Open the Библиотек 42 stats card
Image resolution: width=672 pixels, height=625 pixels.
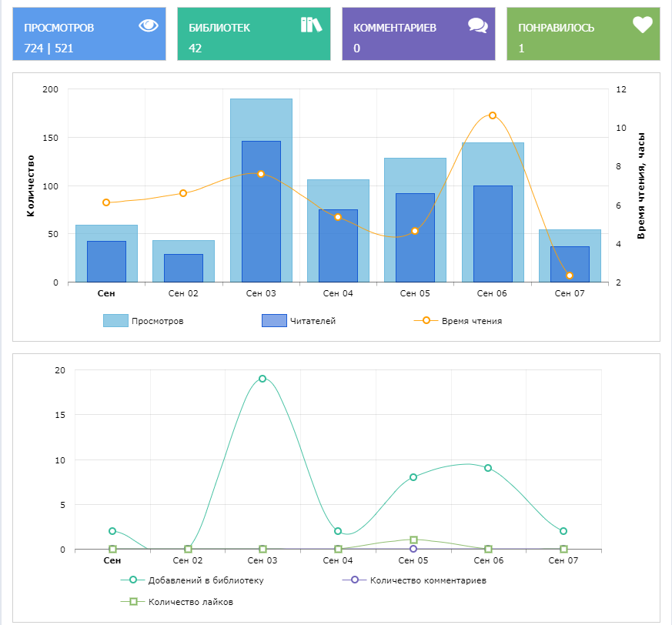tap(253, 34)
